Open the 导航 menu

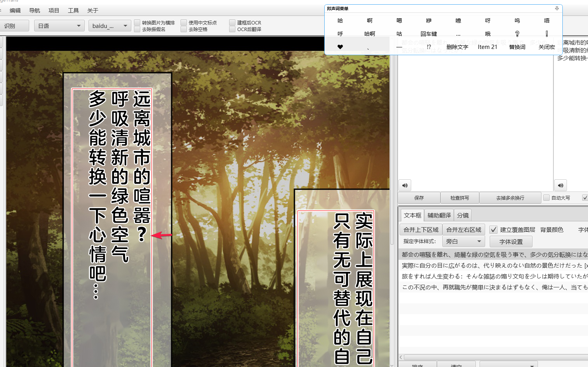(x=35, y=10)
